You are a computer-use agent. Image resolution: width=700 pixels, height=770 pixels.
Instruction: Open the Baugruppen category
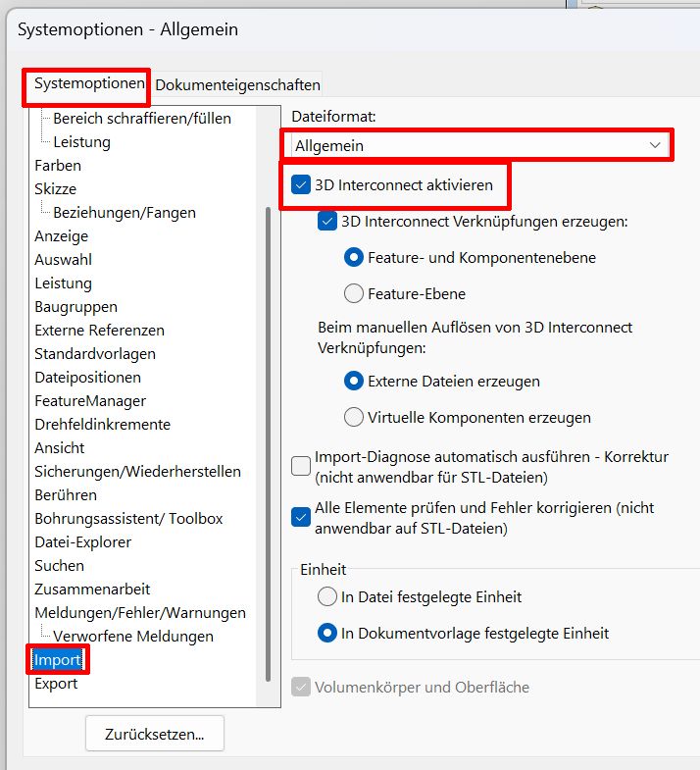76,307
